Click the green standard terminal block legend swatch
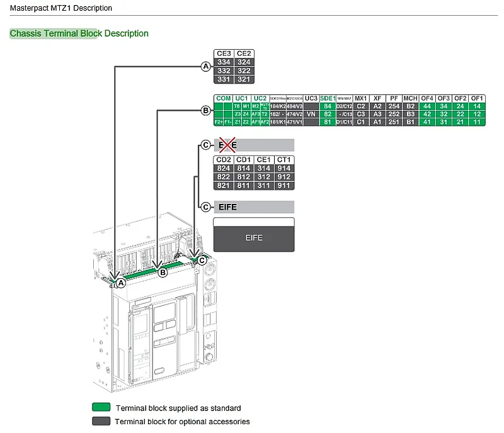Image resolution: width=504 pixels, height=433 pixels. point(101,407)
